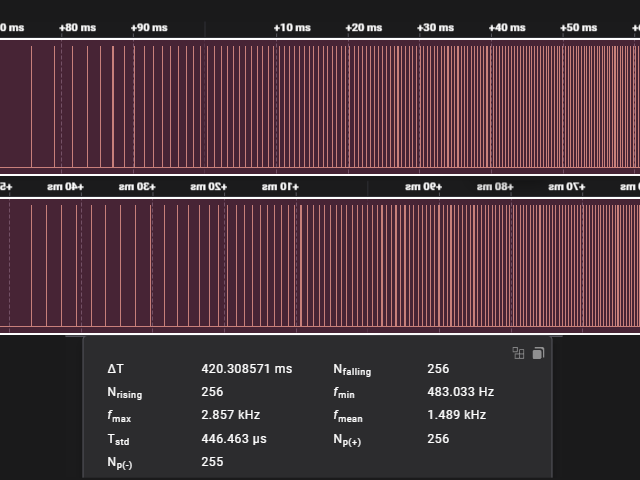This screenshot has width=640, height=480.
Task: Click the f min value 483.033 Hz
Action: (461, 392)
